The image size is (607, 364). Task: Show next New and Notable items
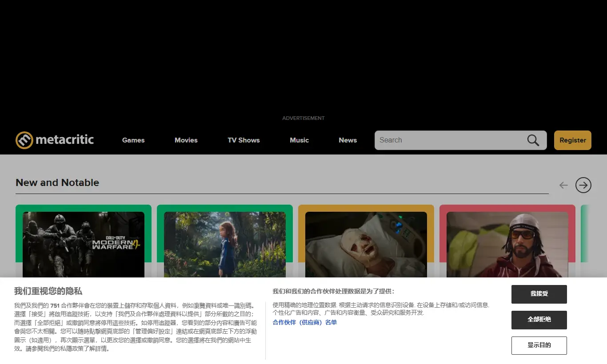click(583, 185)
